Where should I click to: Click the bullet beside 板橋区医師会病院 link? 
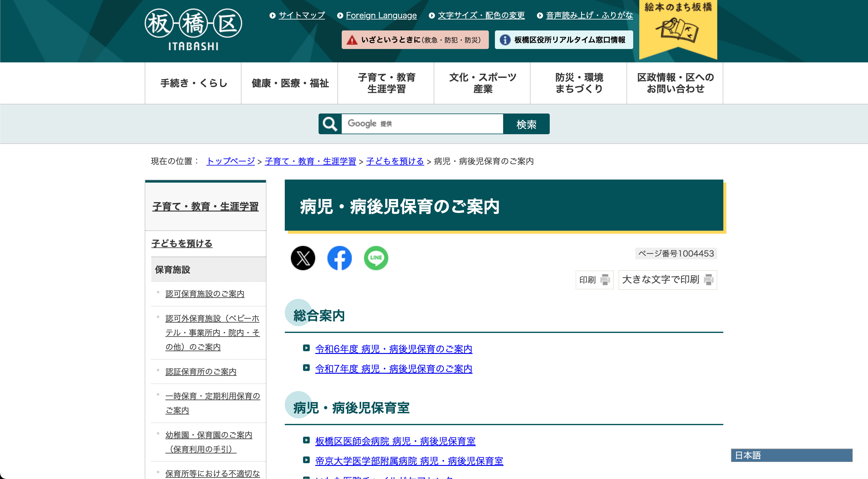pos(306,440)
